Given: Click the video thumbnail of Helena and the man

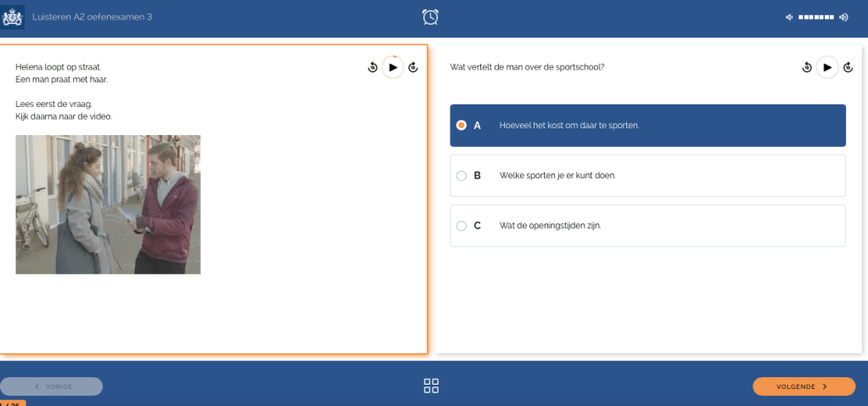Looking at the screenshot, I should click(x=108, y=204).
